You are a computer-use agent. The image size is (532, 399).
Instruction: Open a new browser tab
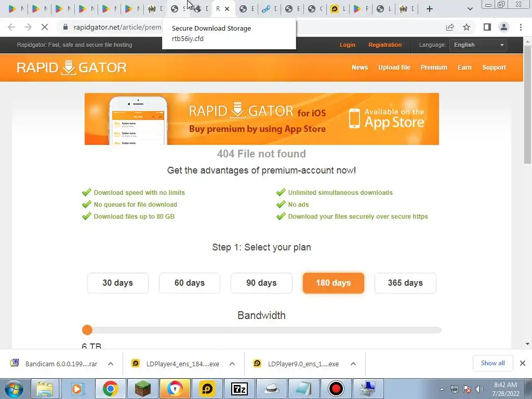(430, 9)
